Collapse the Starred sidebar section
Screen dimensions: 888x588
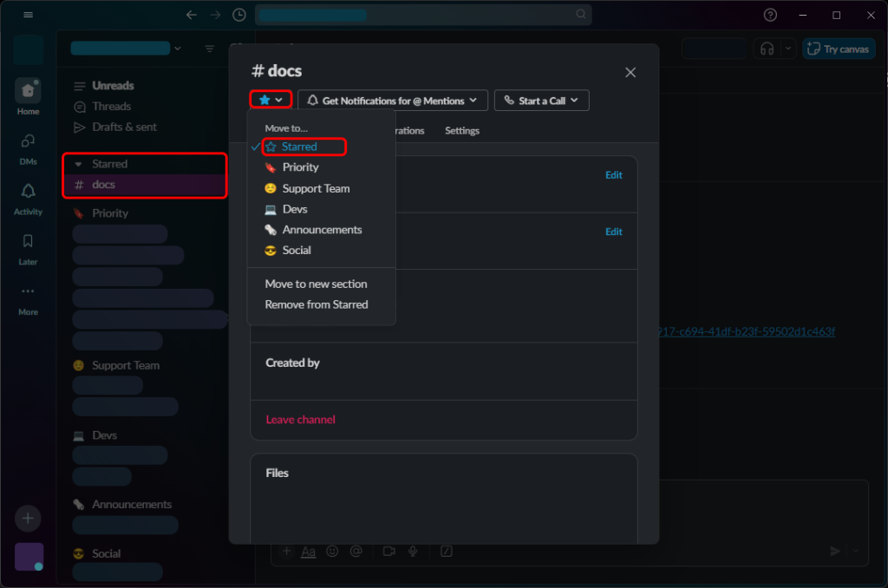click(79, 164)
